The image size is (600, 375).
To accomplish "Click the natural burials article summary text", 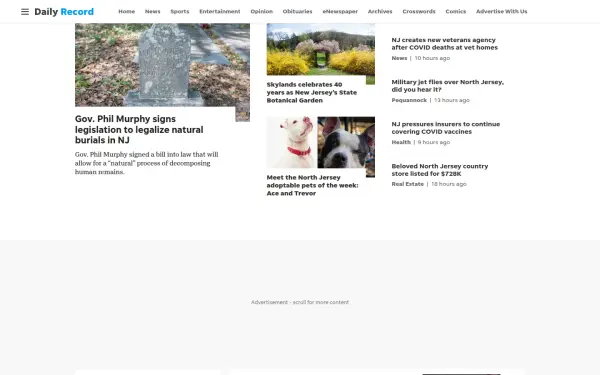I will (147, 163).
